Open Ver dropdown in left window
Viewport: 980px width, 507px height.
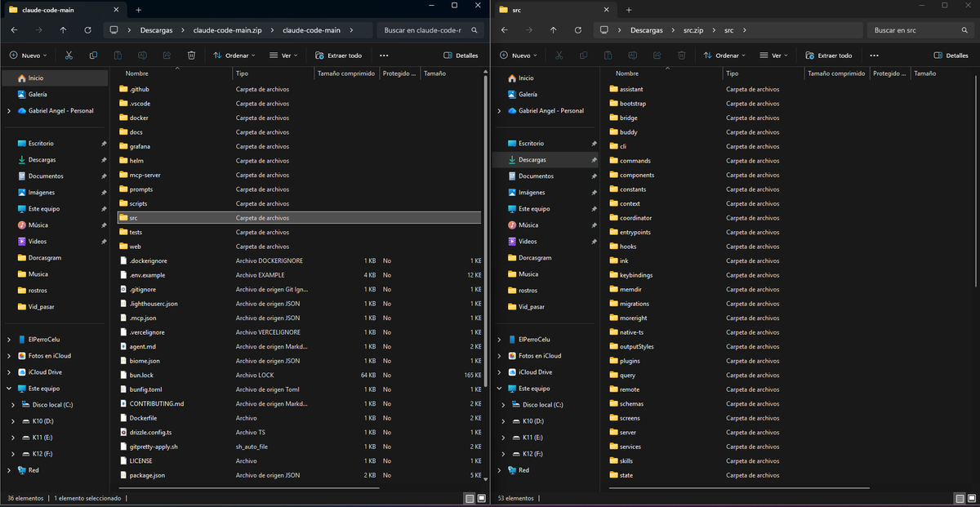click(x=285, y=56)
